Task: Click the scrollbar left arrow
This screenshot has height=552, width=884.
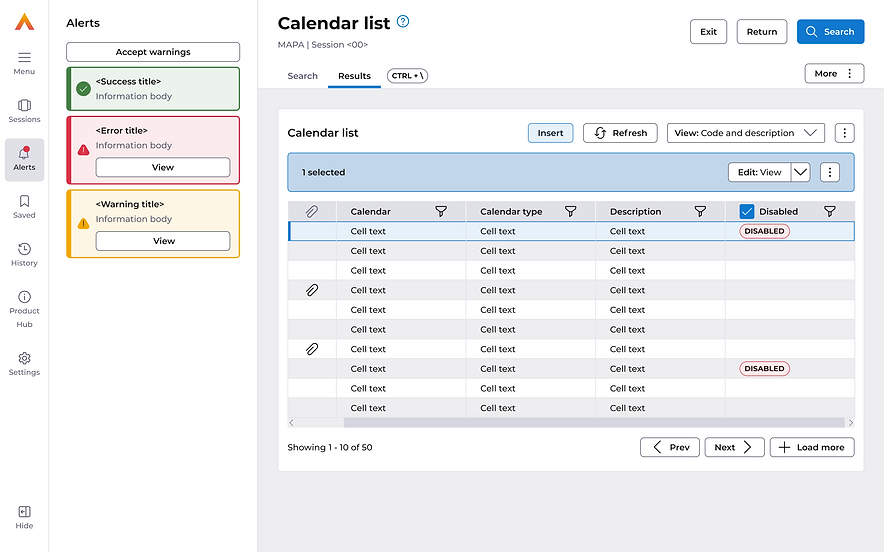Action: (x=291, y=422)
